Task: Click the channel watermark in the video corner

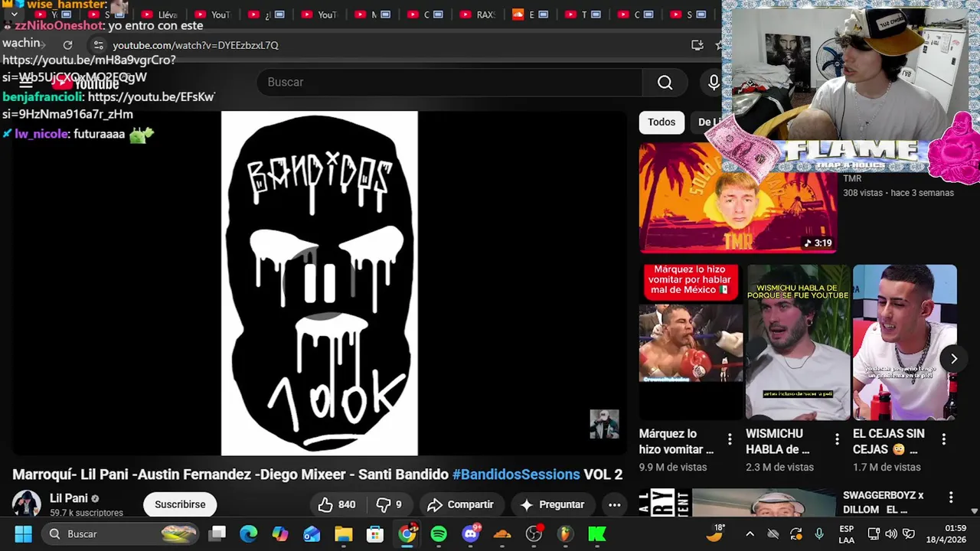Action: point(604,424)
